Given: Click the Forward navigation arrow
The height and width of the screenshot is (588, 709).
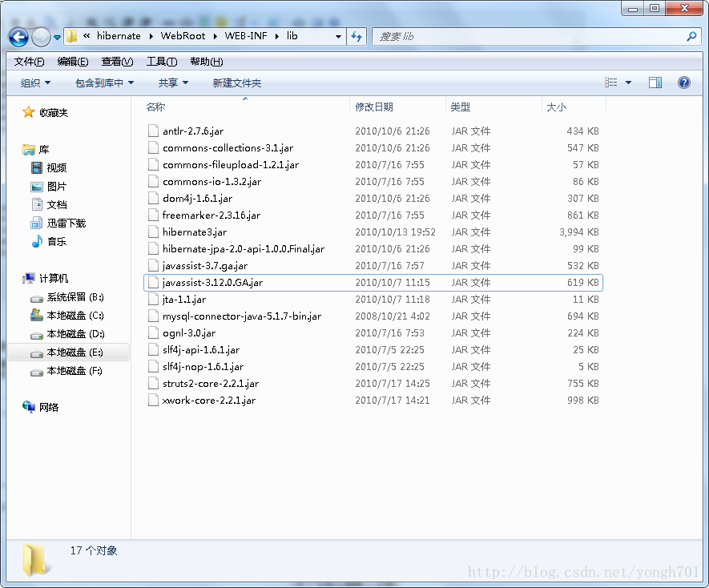Looking at the screenshot, I should pos(41,37).
